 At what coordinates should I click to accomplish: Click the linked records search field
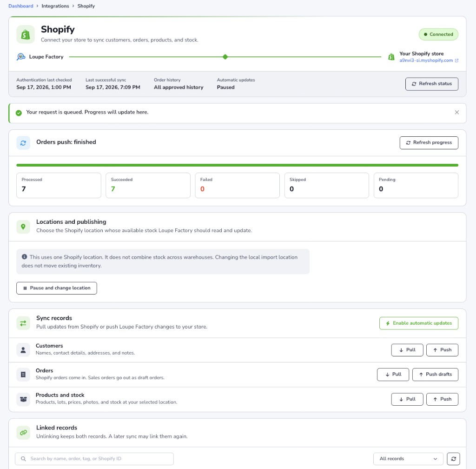click(x=94, y=459)
